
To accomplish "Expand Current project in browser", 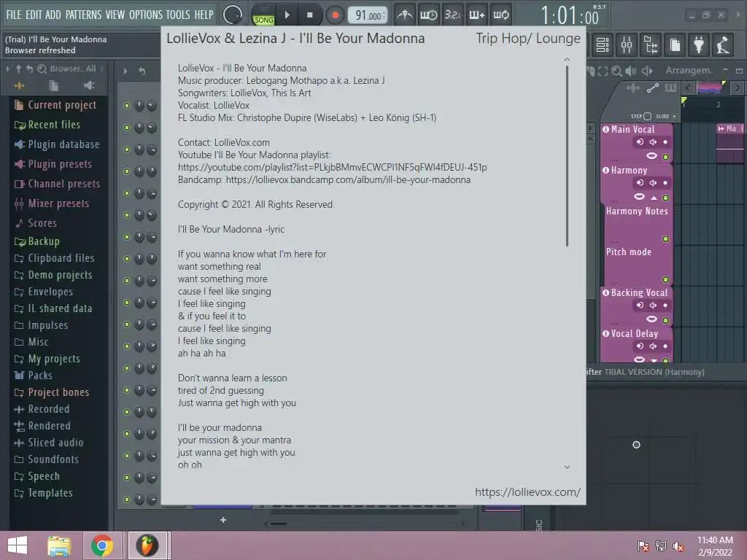I will coord(55,105).
